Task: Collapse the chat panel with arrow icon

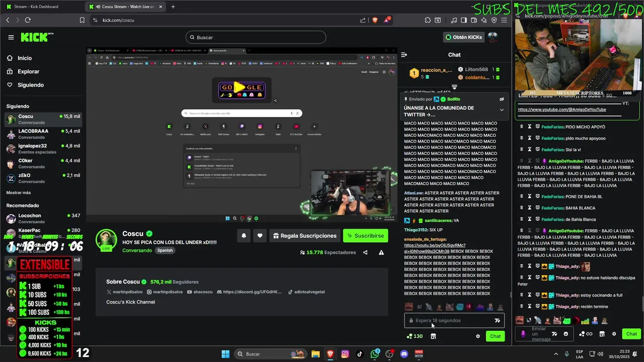Action: [404, 55]
